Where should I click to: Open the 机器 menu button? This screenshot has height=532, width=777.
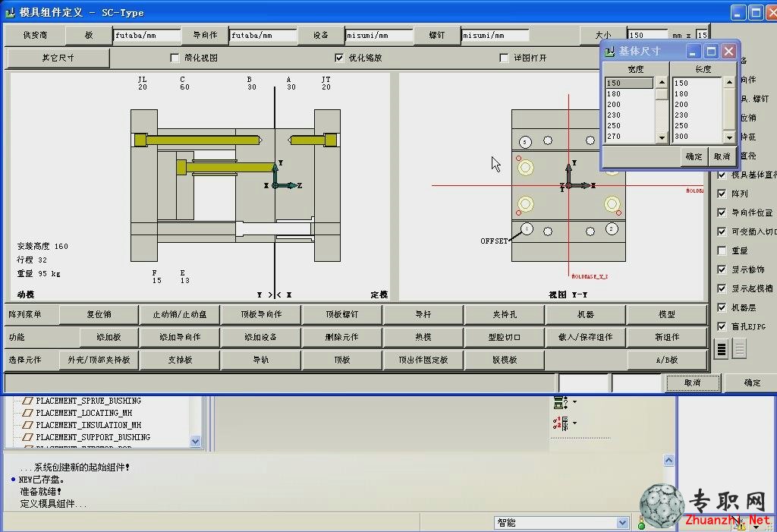click(586, 314)
